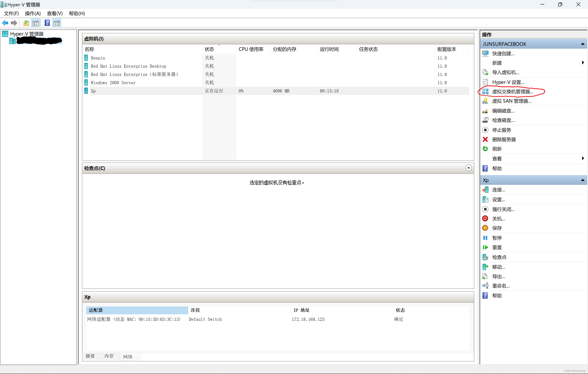
Task: Open Virtual SAN Manager (虚拟 SAN 管理器...)
Action: (x=512, y=101)
